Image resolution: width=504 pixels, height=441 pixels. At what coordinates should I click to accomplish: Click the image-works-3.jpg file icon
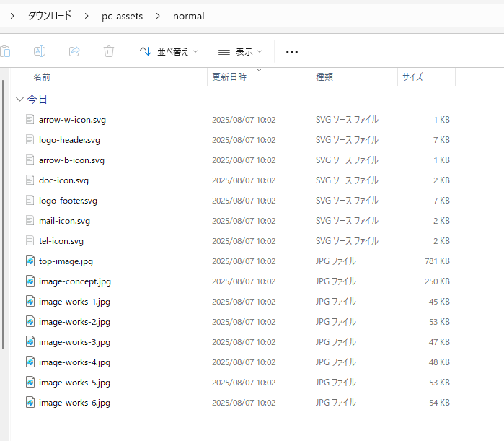pyautogui.click(x=30, y=342)
